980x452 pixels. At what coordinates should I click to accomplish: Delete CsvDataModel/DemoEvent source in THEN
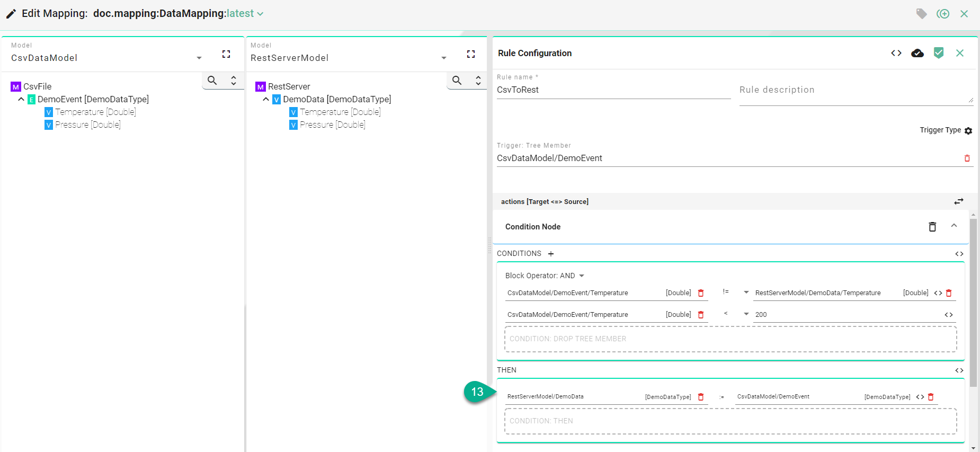[931, 397]
